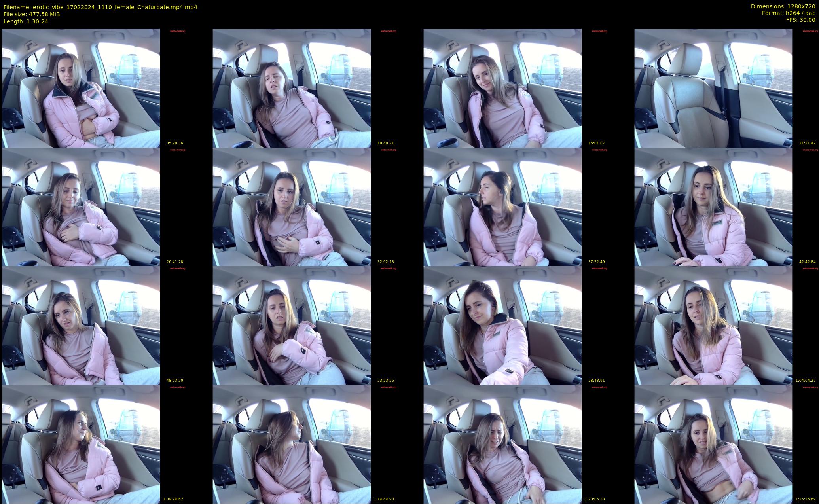Click the 1:20:05.33 timestamp label
Screen dimensions: 819x504
pos(595,499)
